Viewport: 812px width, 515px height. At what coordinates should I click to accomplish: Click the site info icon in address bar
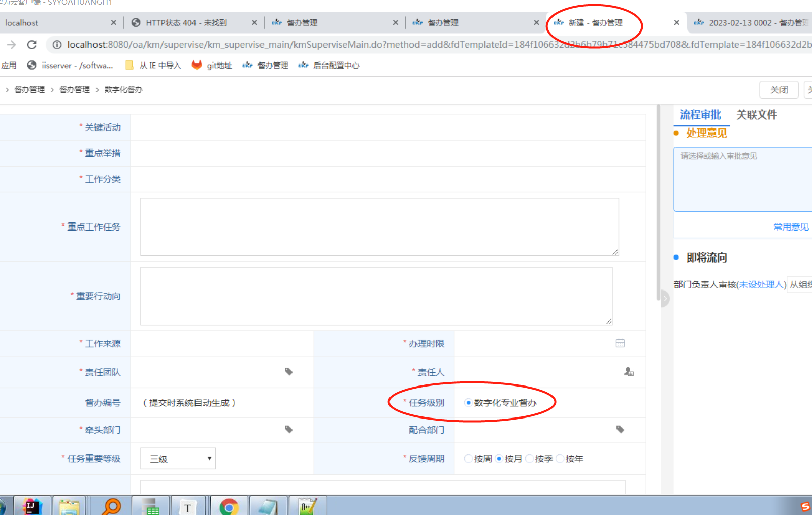pos(57,45)
